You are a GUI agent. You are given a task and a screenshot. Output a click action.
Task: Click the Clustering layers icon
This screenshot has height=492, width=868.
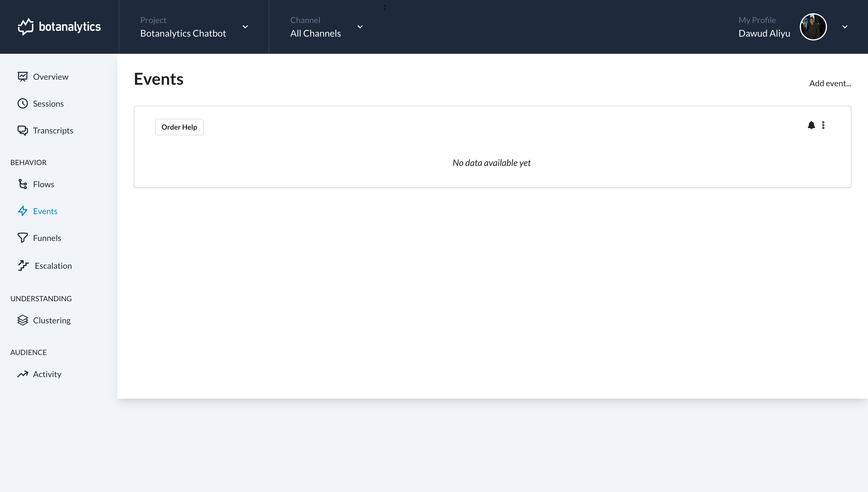[23, 320]
